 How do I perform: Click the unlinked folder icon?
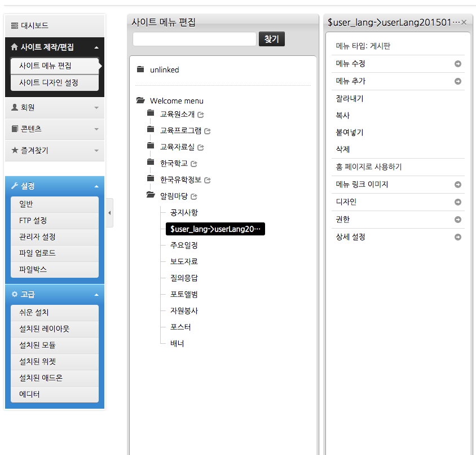coord(140,69)
